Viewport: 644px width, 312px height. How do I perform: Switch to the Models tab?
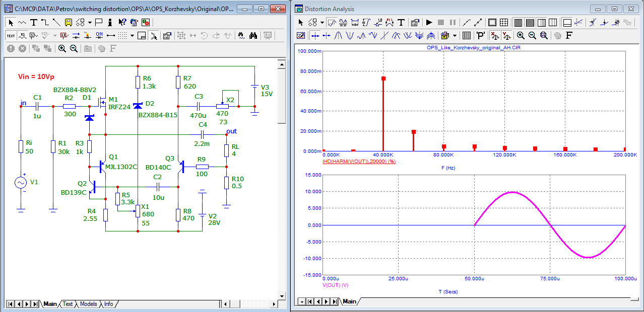(88, 304)
